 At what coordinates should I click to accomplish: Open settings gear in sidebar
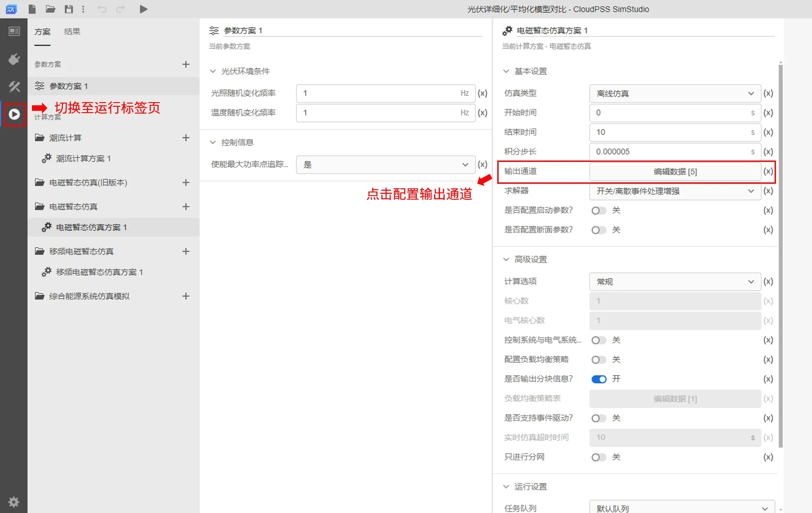click(x=14, y=502)
